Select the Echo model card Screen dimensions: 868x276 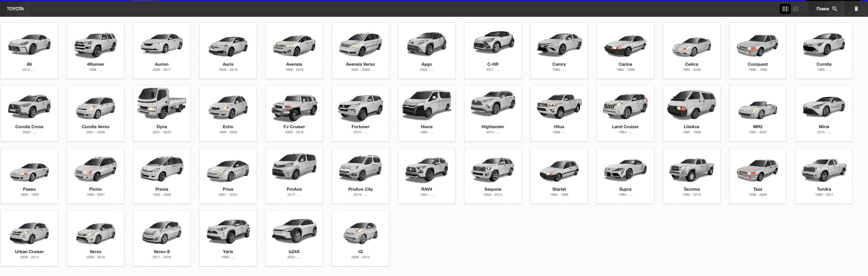point(228,113)
